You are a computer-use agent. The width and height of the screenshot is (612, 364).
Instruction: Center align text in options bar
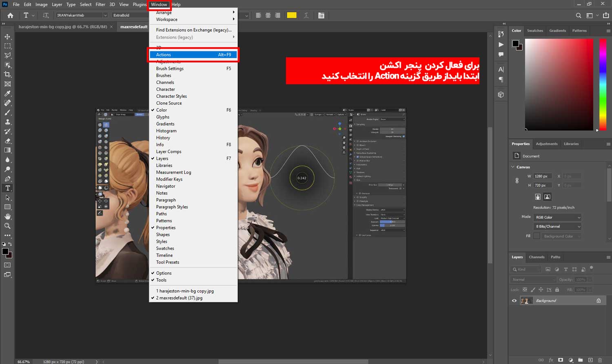pos(268,15)
